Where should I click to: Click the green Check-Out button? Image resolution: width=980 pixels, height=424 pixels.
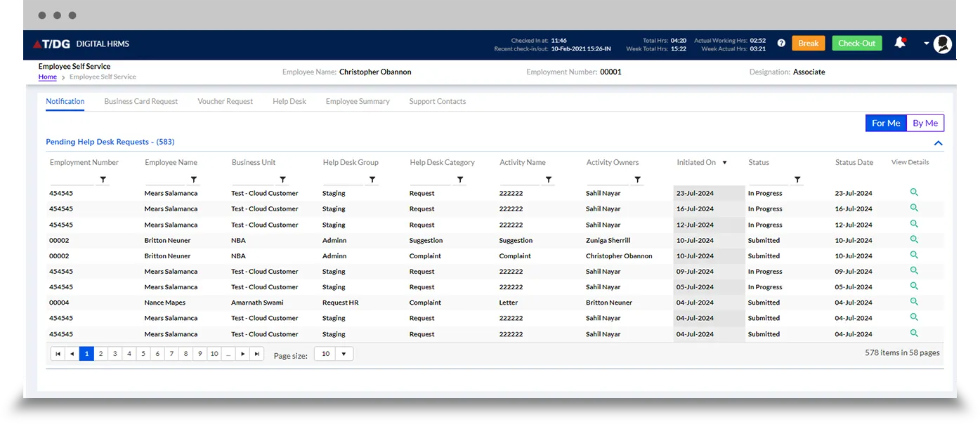tap(857, 44)
